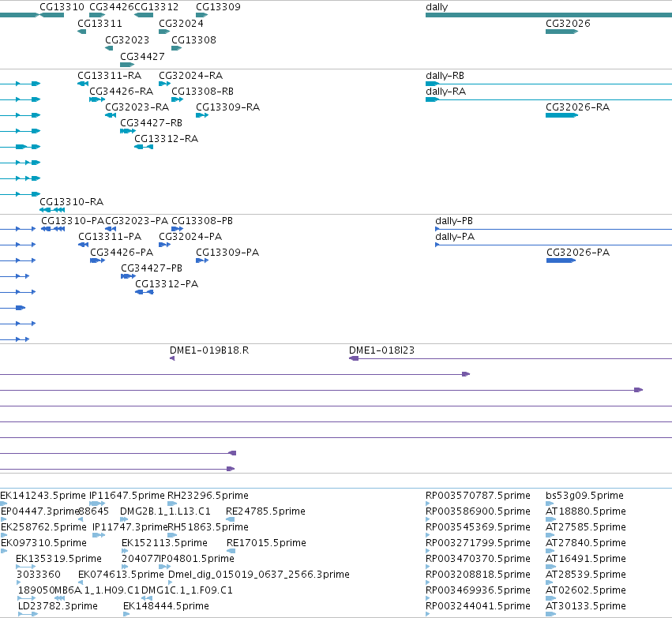Select the RP003244041.5prime EST label
Viewport: 672px width, 618px height.
coord(478,606)
